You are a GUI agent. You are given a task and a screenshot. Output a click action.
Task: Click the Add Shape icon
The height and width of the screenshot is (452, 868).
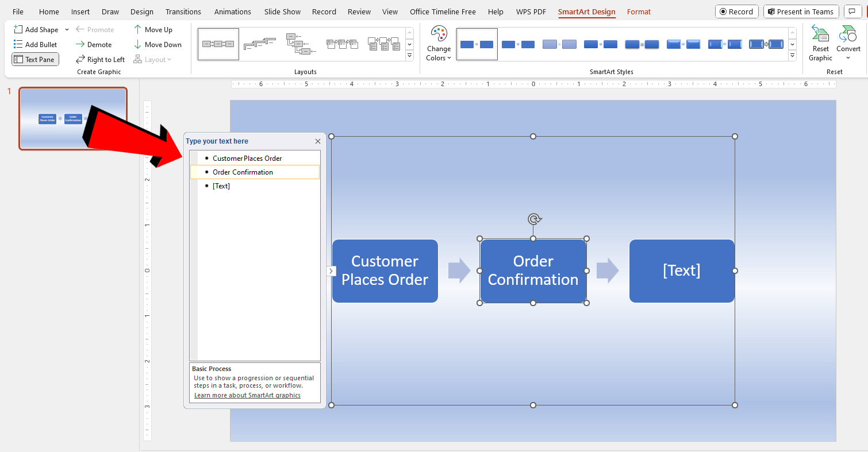(x=18, y=29)
